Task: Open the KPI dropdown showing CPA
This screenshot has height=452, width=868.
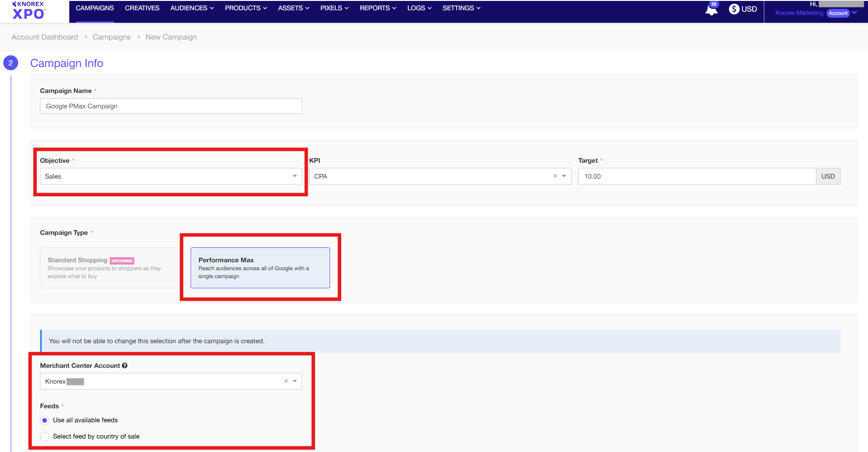Action: click(440, 176)
